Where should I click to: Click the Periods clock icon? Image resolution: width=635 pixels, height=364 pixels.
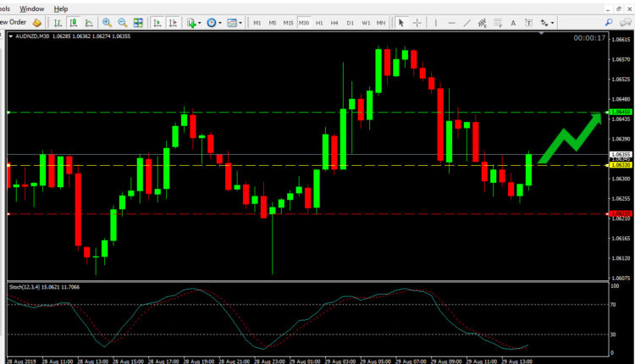pos(211,23)
